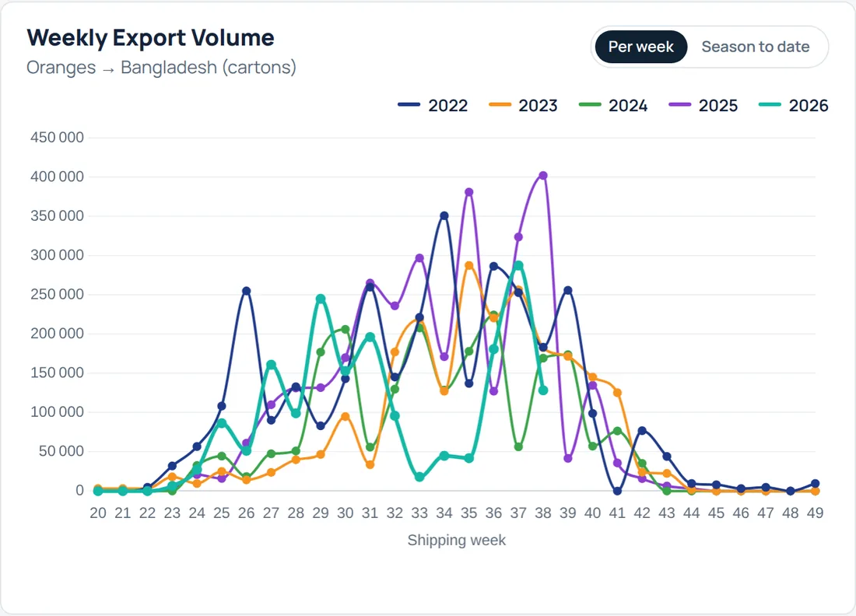Toggle the 2025 series in legend

[703, 105]
